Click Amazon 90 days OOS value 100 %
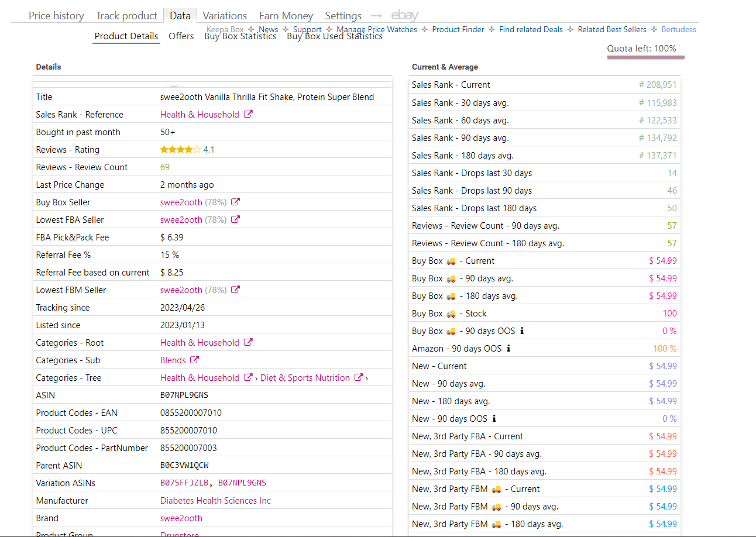The width and height of the screenshot is (756, 537). [665, 349]
